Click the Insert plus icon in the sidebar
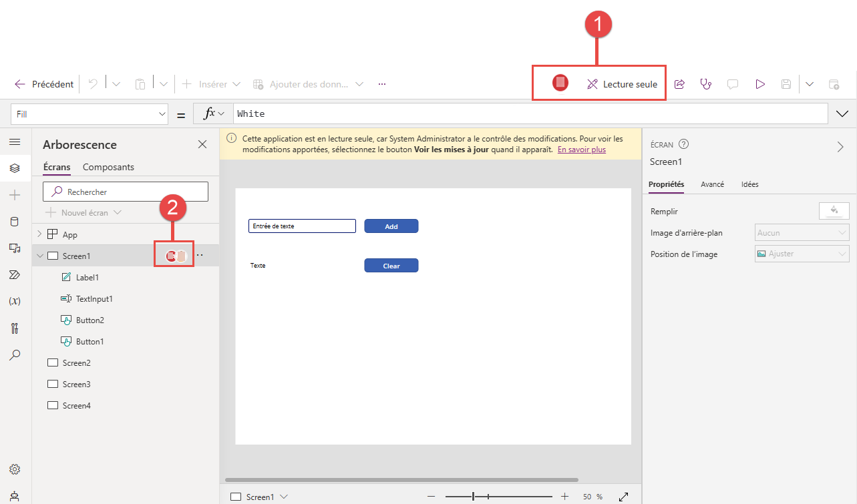This screenshot has height=504, width=857. pyautogui.click(x=15, y=195)
